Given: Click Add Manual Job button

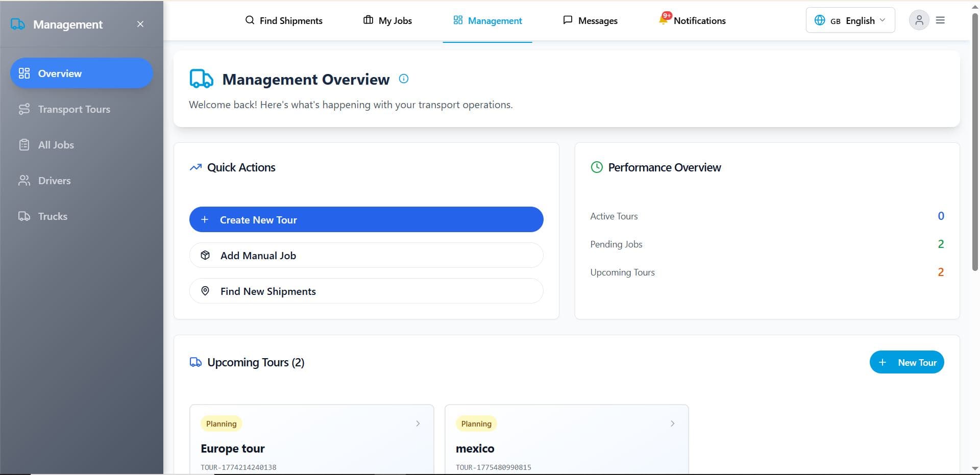Looking at the screenshot, I should [366, 255].
